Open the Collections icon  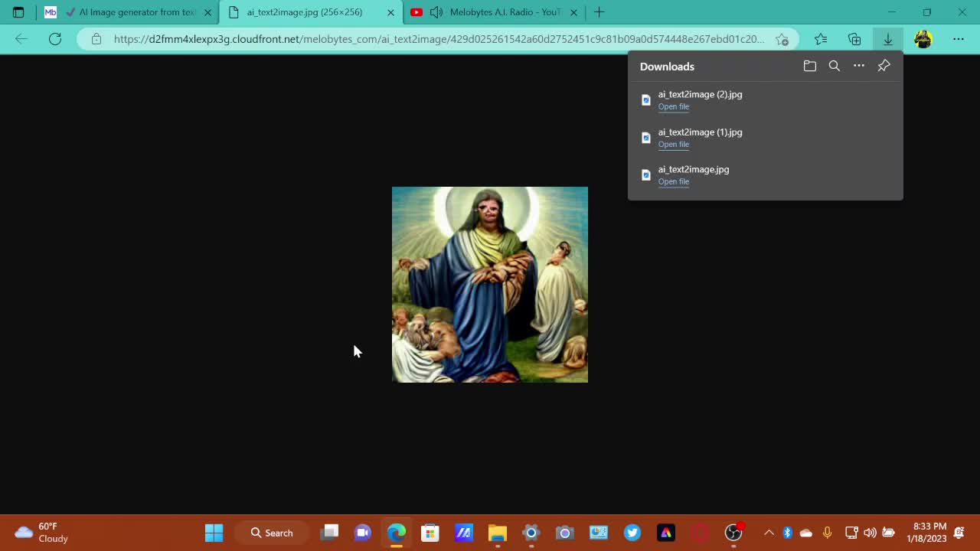(x=854, y=39)
